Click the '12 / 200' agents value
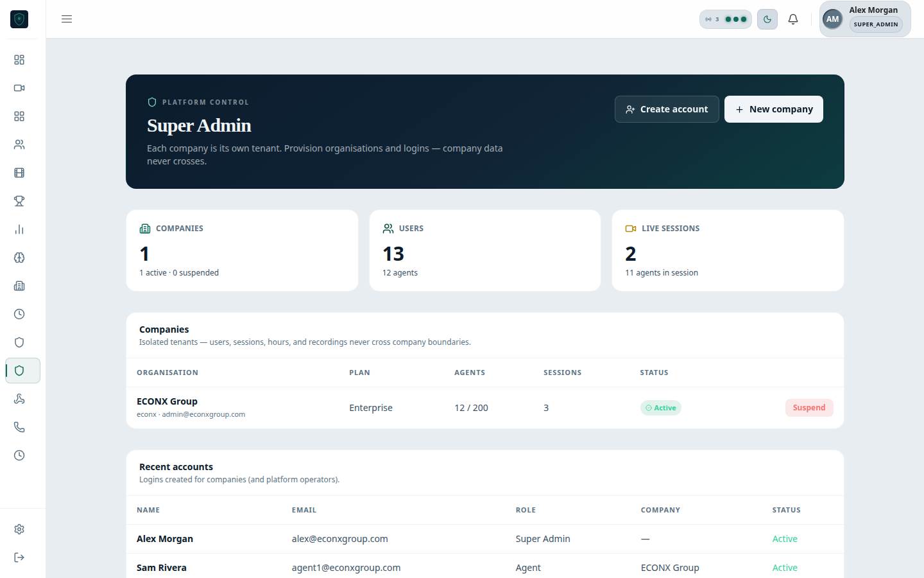The height and width of the screenshot is (578, 924). tap(471, 408)
